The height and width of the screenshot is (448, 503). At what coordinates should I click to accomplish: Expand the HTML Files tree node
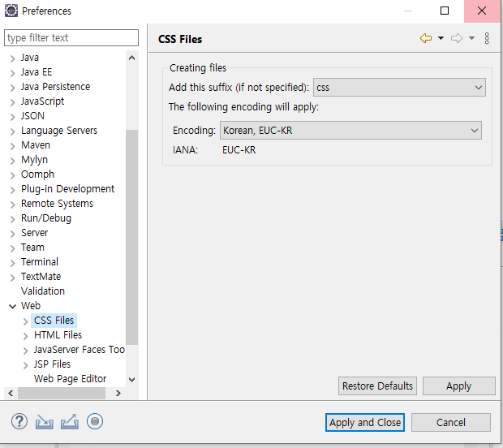pyautogui.click(x=25, y=335)
